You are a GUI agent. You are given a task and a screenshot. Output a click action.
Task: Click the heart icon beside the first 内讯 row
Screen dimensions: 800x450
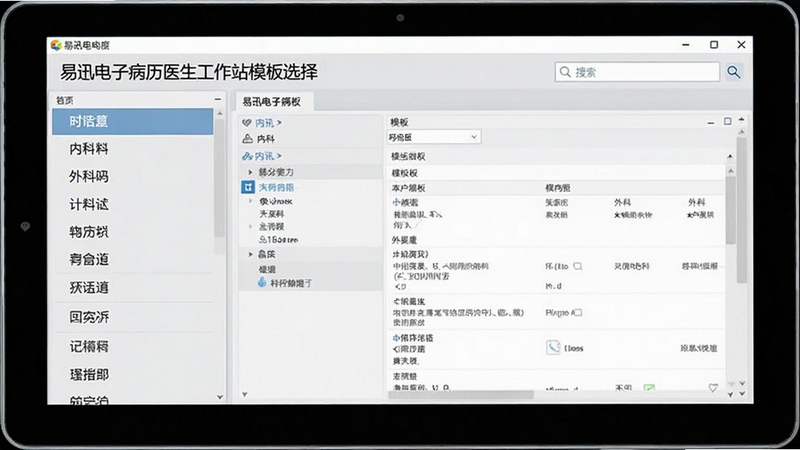point(247,122)
